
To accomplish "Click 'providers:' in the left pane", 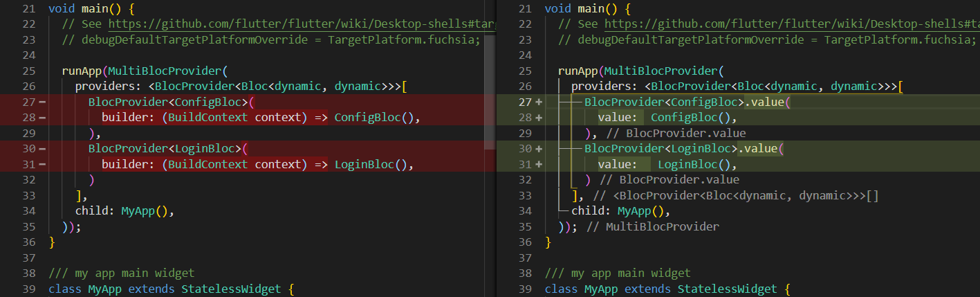I will (x=108, y=87).
